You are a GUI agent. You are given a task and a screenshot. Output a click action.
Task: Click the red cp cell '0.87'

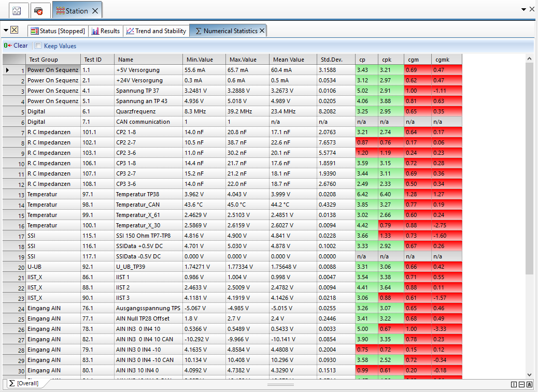[366, 142]
